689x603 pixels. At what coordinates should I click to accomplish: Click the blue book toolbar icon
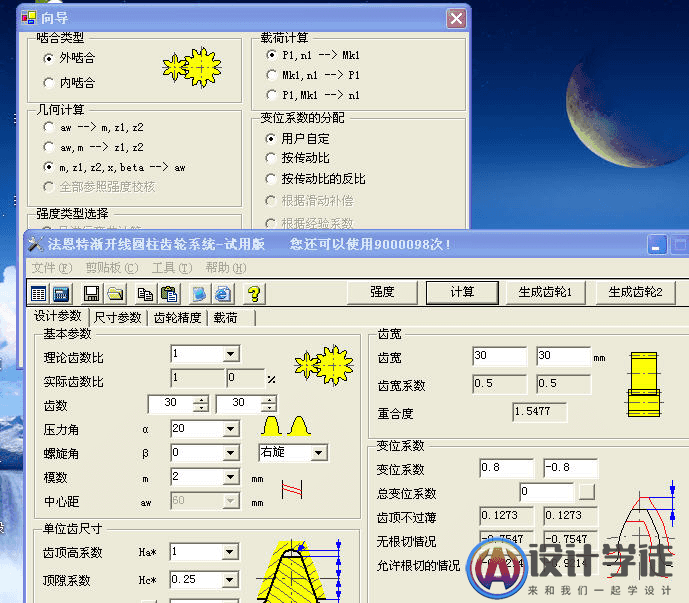coord(199,294)
